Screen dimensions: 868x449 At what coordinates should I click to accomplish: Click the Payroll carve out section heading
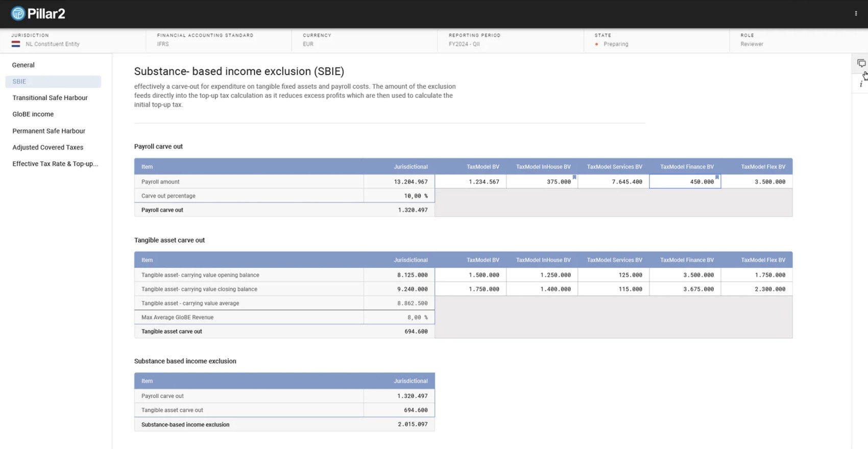click(x=158, y=146)
